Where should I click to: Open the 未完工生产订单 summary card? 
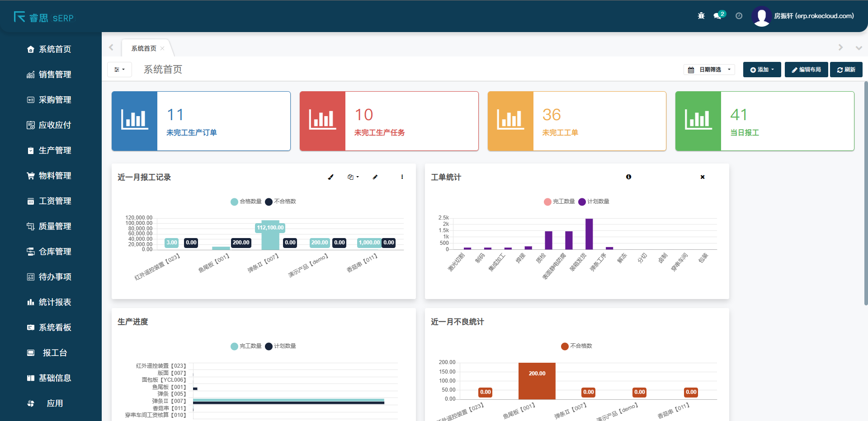(x=201, y=121)
